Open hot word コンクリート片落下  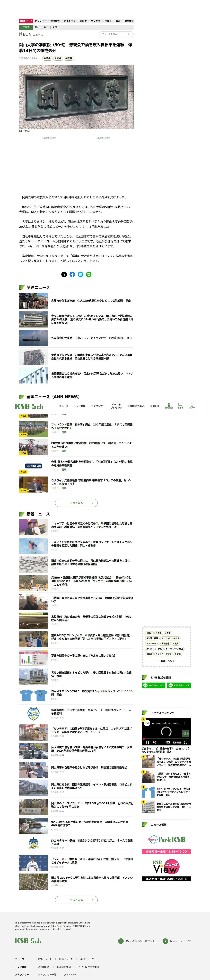click(x=101, y=21)
